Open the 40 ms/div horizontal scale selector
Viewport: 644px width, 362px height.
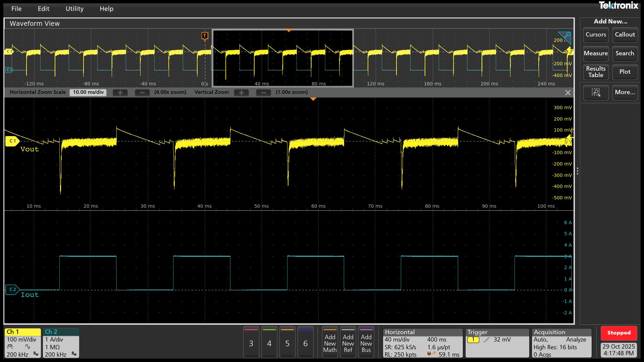(397, 339)
